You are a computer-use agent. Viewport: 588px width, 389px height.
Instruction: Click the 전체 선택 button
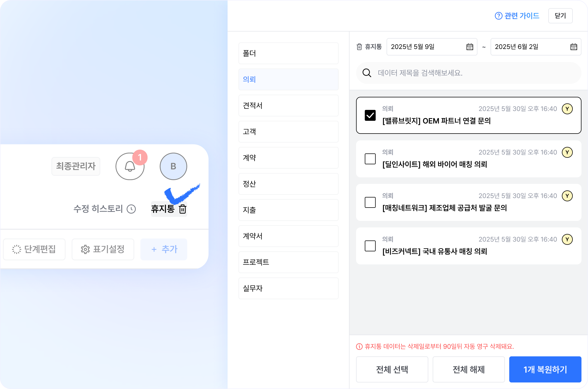(392, 369)
